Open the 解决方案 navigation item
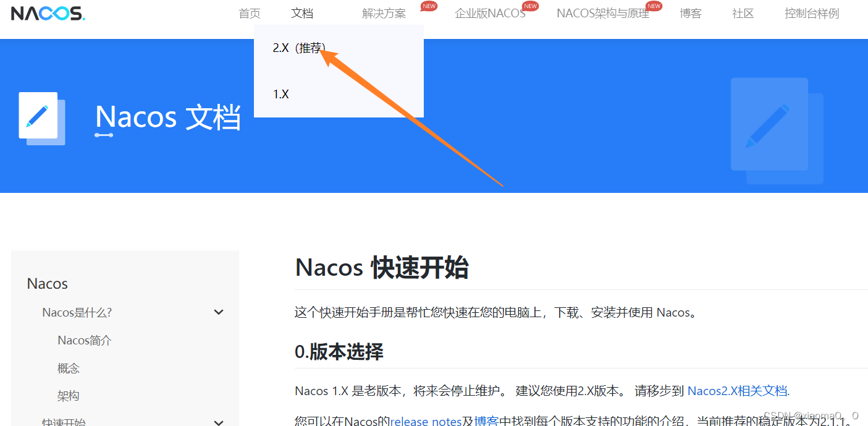 384,13
